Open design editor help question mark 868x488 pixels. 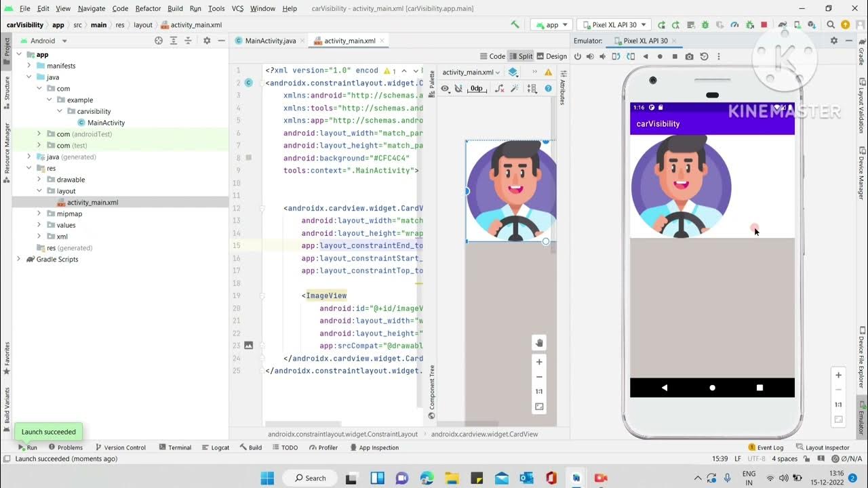548,89
